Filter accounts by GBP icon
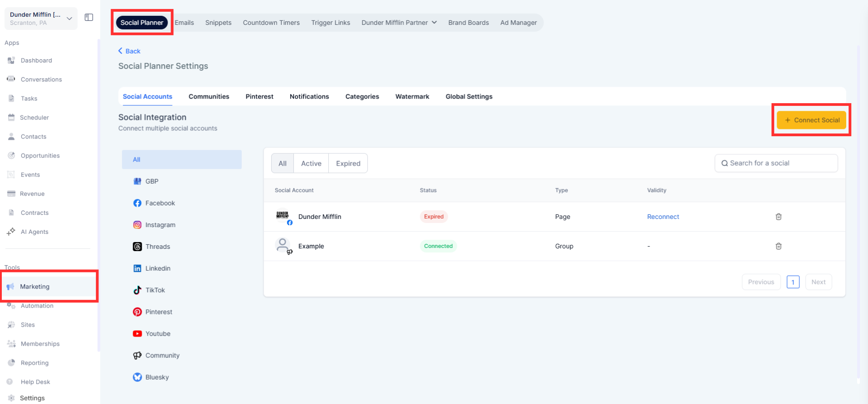 pos(137,181)
